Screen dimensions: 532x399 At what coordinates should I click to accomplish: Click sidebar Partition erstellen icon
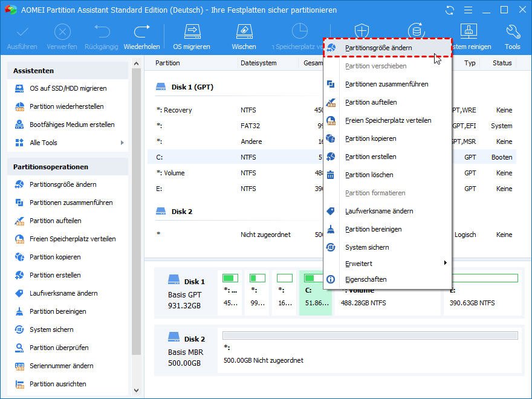click(x=19, y=275)
